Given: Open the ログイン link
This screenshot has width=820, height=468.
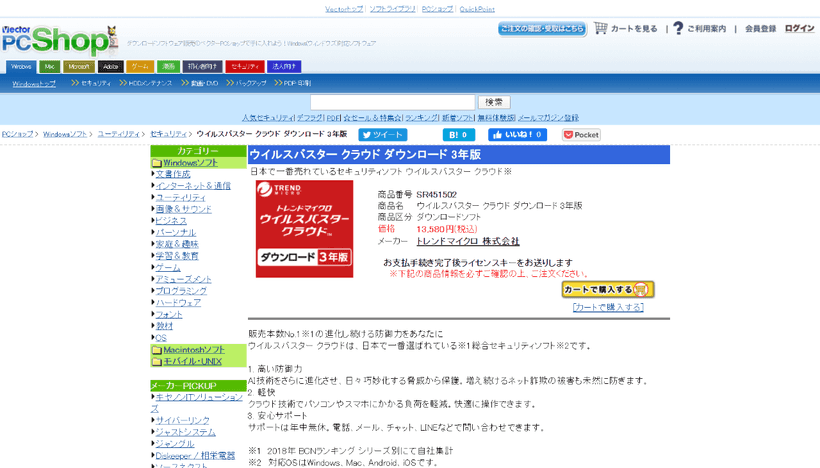Looking at the screenshot, I should (800, 28).
